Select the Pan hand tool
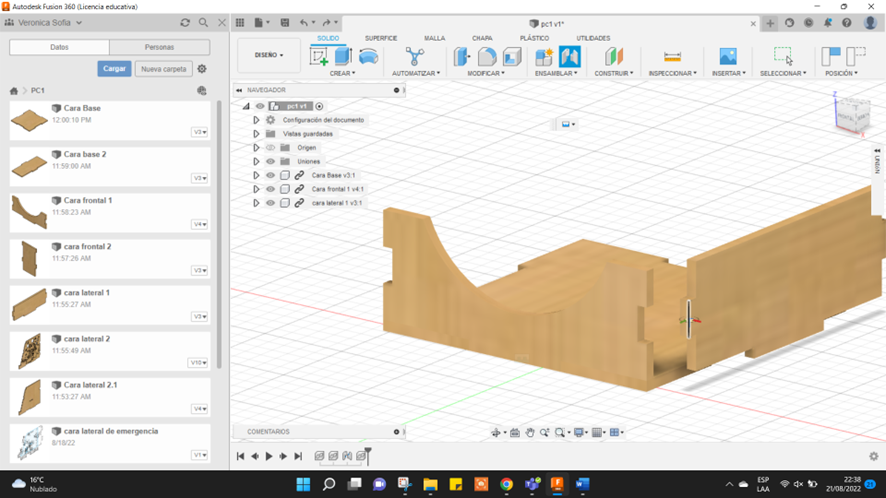Viewport: 886px width, 498px height. (529, 432)
